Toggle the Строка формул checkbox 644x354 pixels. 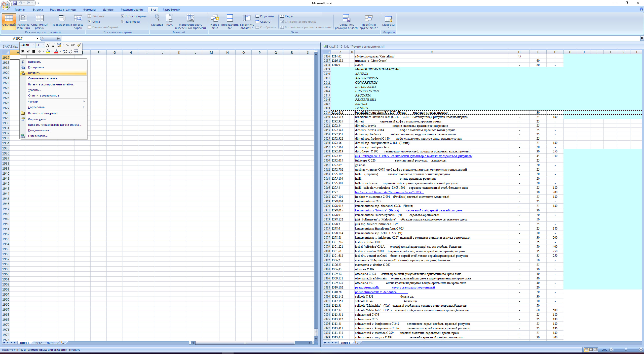coord(123,16)
